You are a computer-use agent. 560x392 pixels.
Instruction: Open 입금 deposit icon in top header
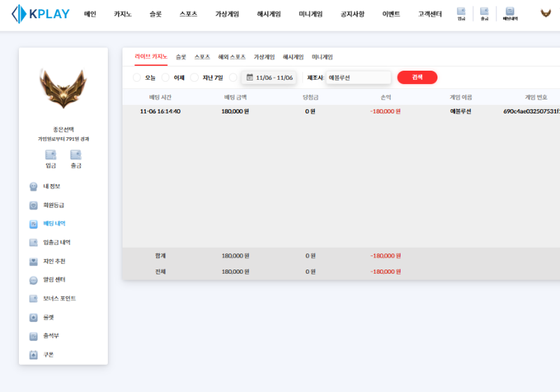[x=461, y=13]
